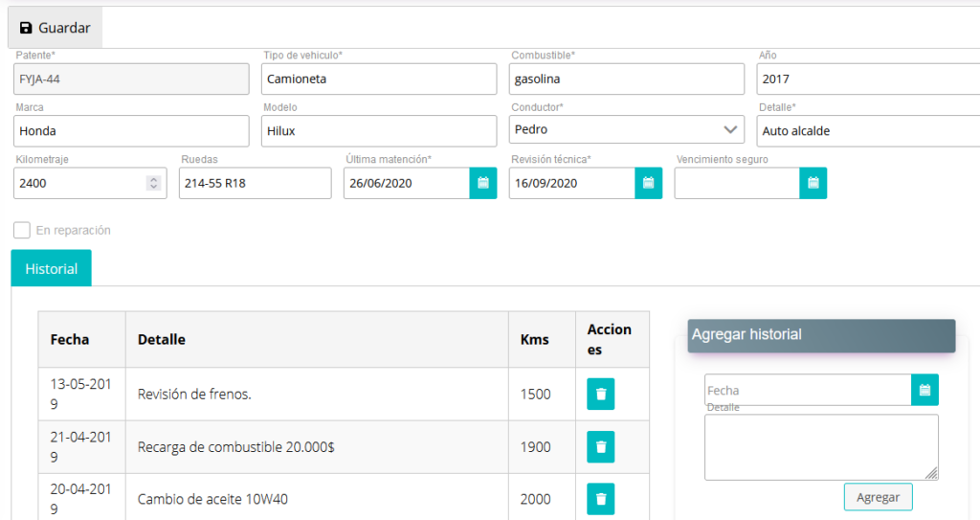Open the Revisión técnica calendar picker
This screenshot has width=980, height=520.
click(x=648, y=183)
